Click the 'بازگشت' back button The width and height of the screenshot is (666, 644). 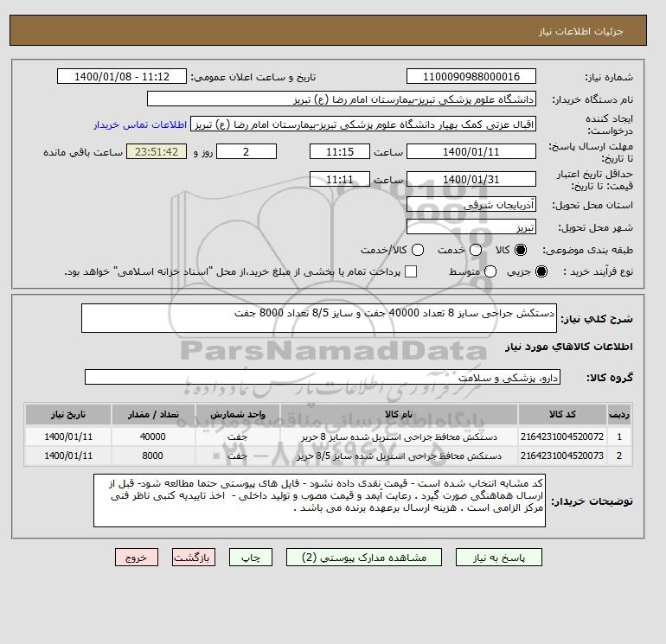[x=194, y=557]
